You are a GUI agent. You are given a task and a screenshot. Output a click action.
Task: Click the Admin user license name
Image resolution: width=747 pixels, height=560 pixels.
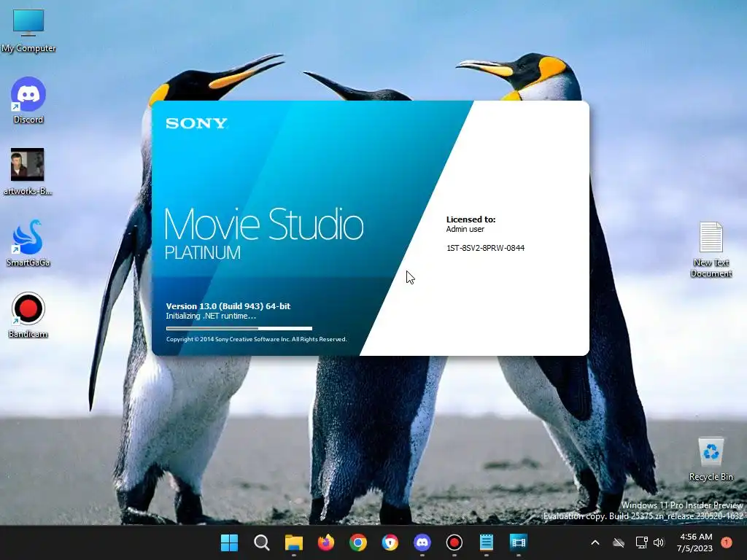465,229
